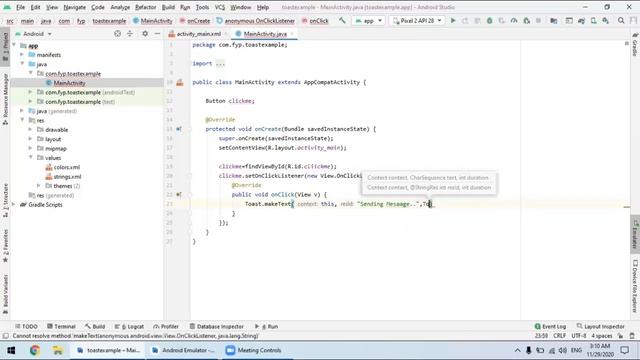
Task: Open Device File Explorer on right edge
Action: tap(635, 286)
